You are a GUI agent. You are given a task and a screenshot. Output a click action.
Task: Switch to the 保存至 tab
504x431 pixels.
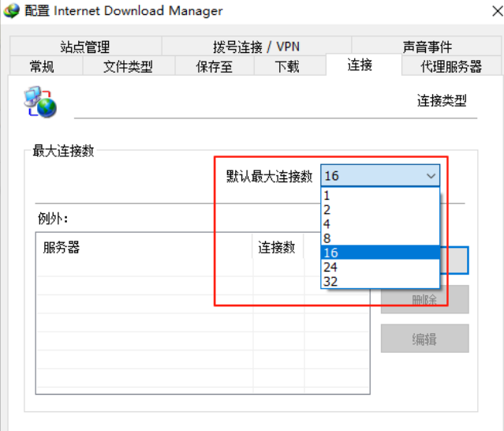(x=215, y=66)
